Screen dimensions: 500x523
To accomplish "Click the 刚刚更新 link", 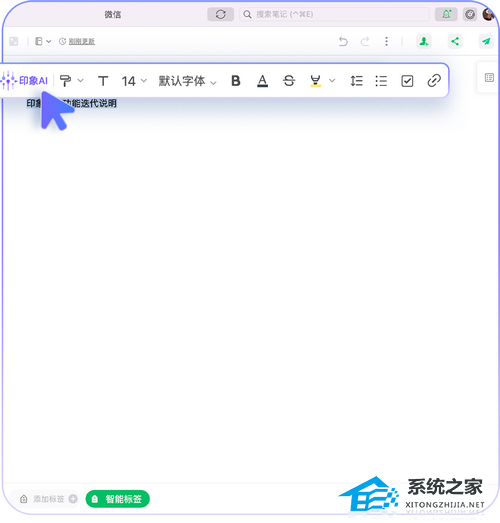I will point(82,41).
